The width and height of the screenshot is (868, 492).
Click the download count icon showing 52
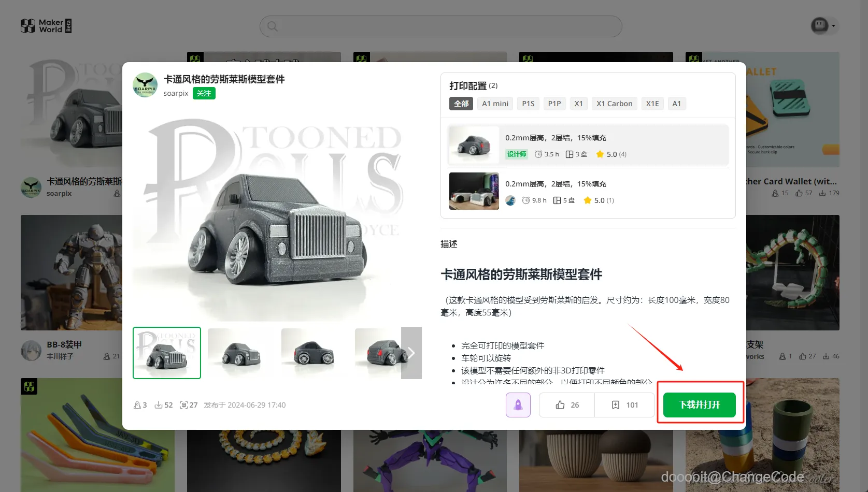point(158,404)
